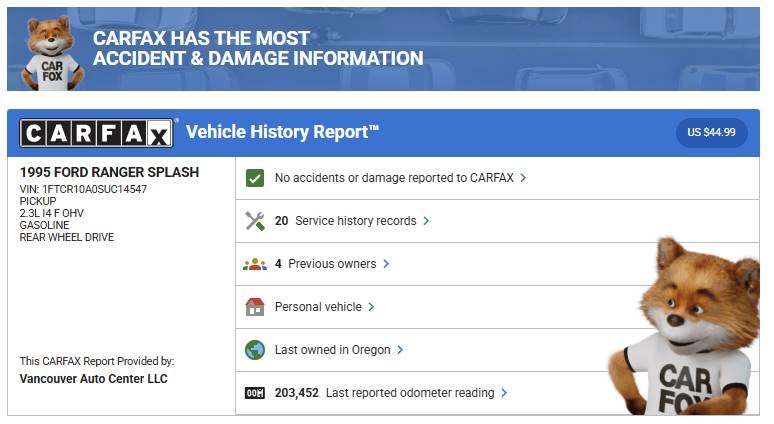Click the wrench service history icon

255,221
